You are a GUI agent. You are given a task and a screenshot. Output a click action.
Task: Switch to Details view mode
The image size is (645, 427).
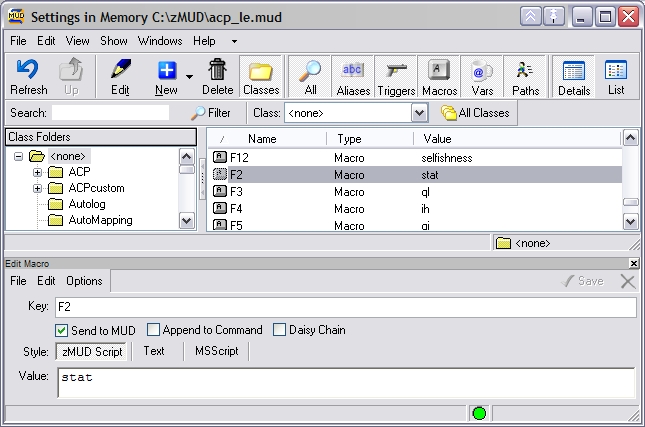pyautogui.click(x=573, y=77)
